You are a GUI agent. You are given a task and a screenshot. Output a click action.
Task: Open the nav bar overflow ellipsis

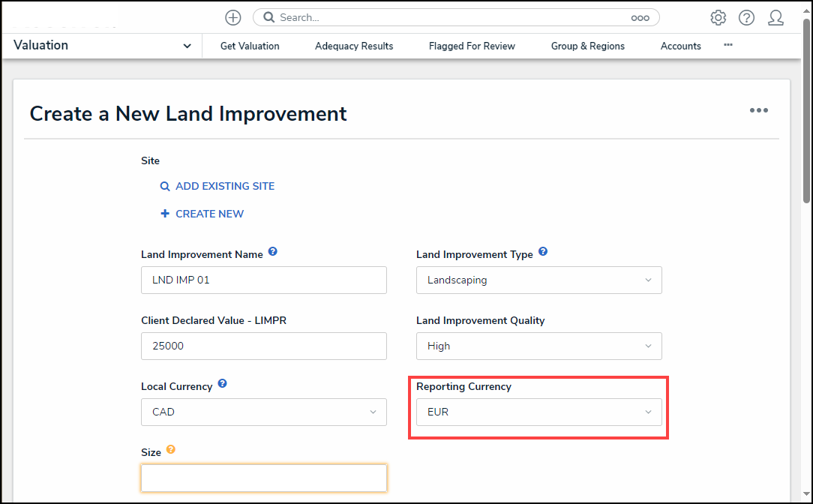tap(728, 45)
